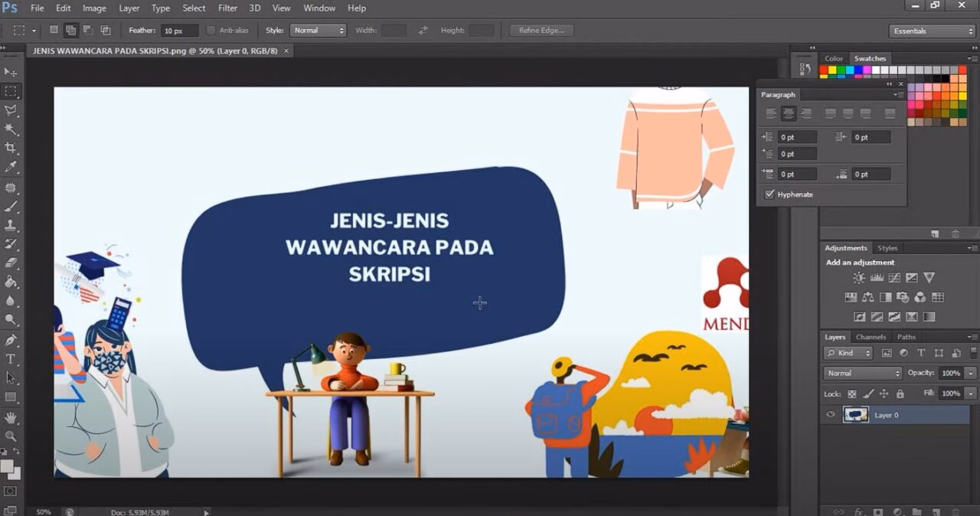Viewport: 980px width, 516px height.
Task: Open the History panel icon
Action: click(805, 69)
